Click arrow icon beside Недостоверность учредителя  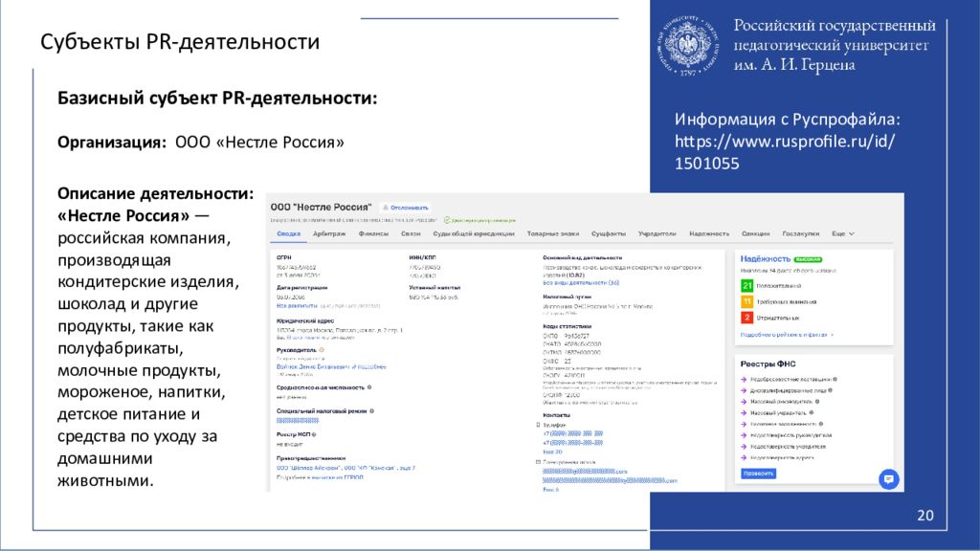744,447
